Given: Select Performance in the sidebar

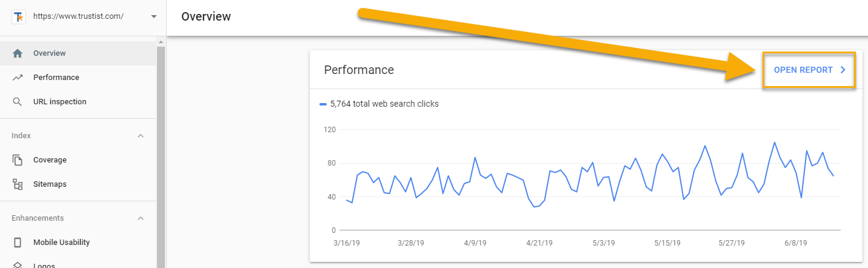Looking at the screenshot, I should pos(56,78).
